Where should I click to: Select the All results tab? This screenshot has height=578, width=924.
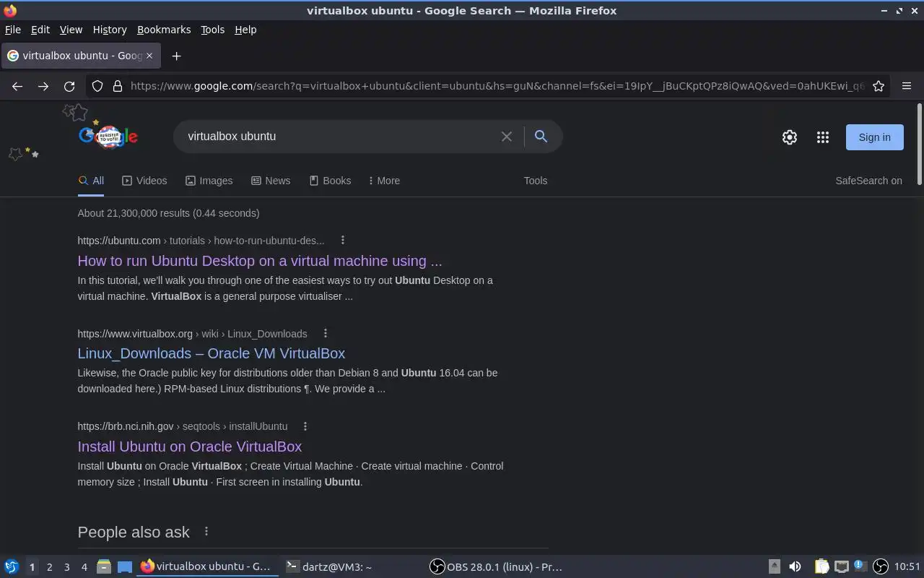(x=91, y=181)
